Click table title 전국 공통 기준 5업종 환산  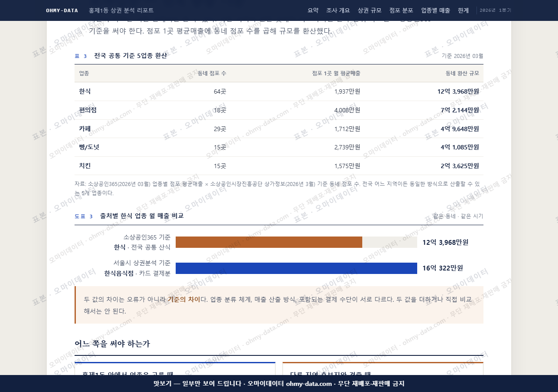click(x=130, y=56)
